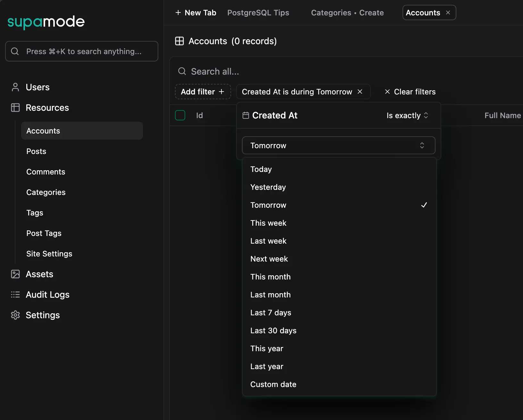The height and width of the screenshot is (420, 523).
Task: Select This month option
Action: point(339,277)
